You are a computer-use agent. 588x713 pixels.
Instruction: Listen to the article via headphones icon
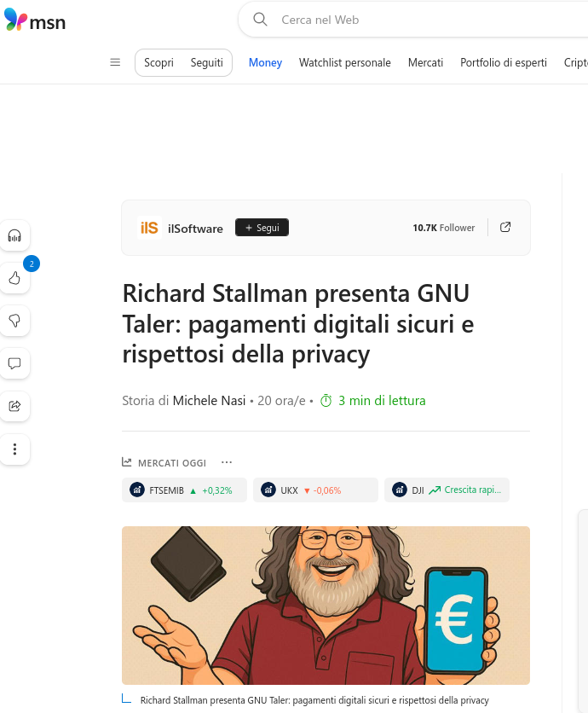point(14,235)
